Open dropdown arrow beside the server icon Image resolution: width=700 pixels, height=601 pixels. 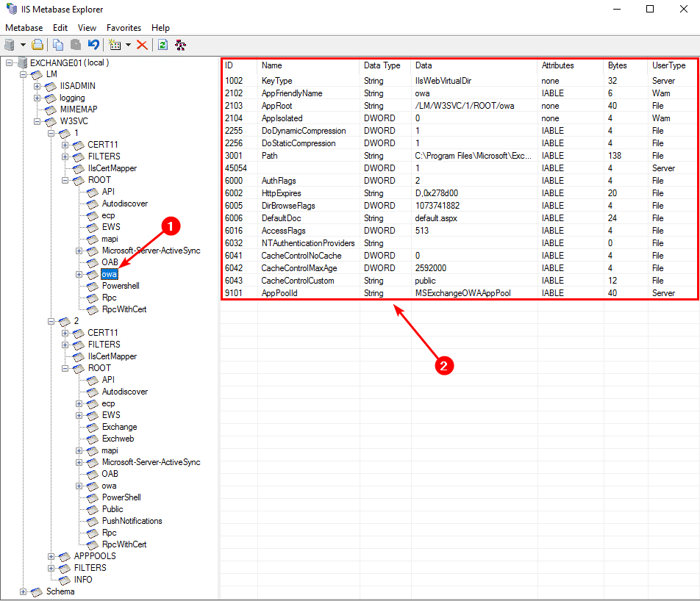tap(23, 45)
